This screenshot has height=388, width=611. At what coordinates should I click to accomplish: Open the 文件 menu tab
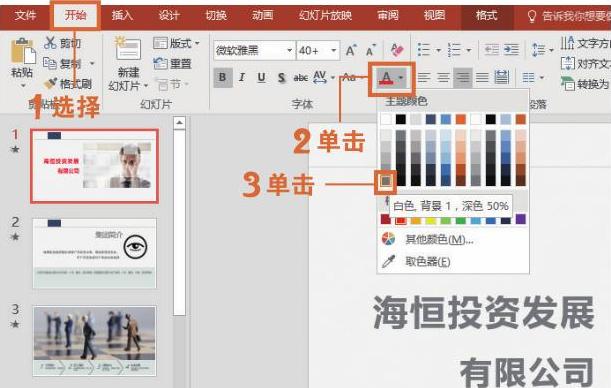(25, 16)
